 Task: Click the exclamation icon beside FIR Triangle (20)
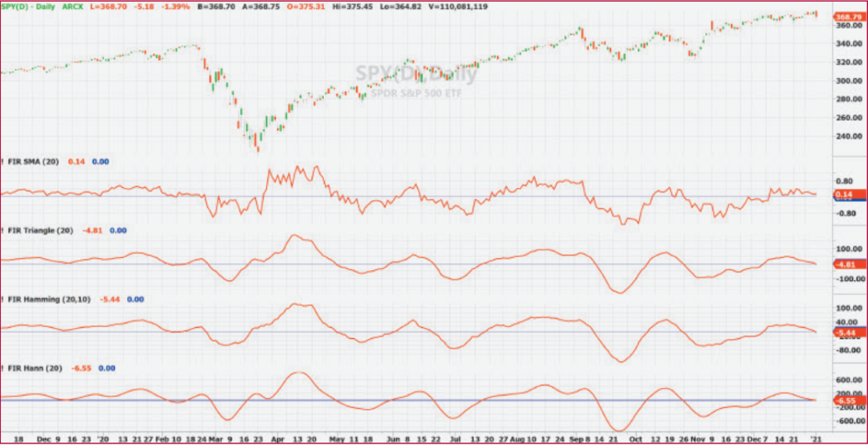[3, 231]
